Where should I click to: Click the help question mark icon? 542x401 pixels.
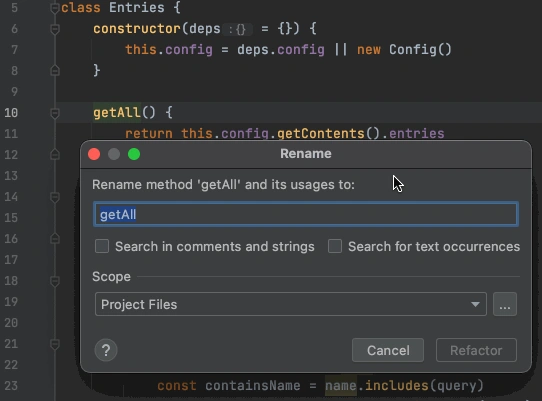click(106, 350)
